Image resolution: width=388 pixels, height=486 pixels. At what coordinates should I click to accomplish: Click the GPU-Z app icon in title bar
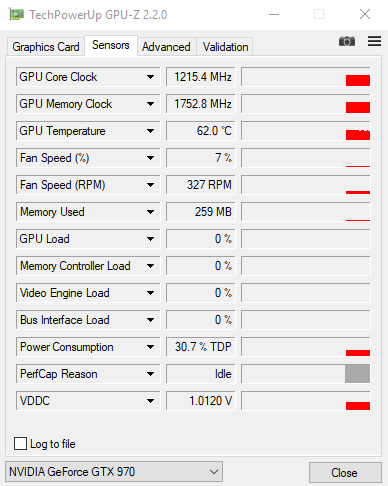pos(16,15)
